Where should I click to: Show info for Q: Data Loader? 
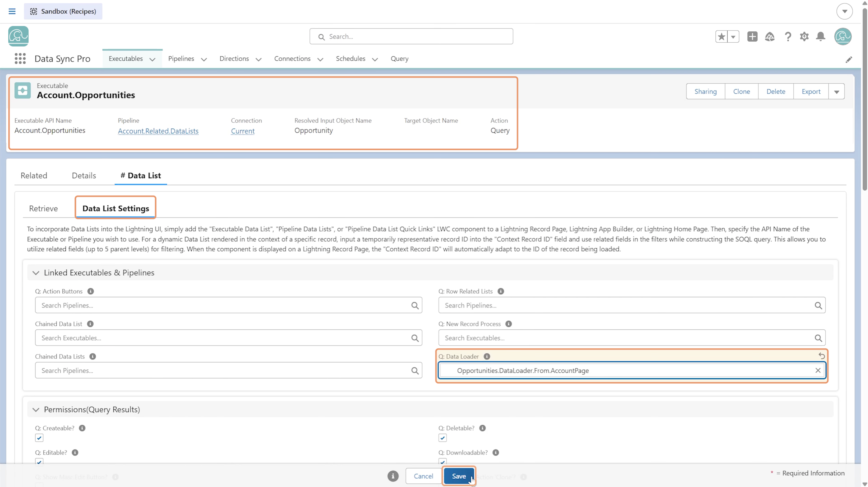coord(487,357)
